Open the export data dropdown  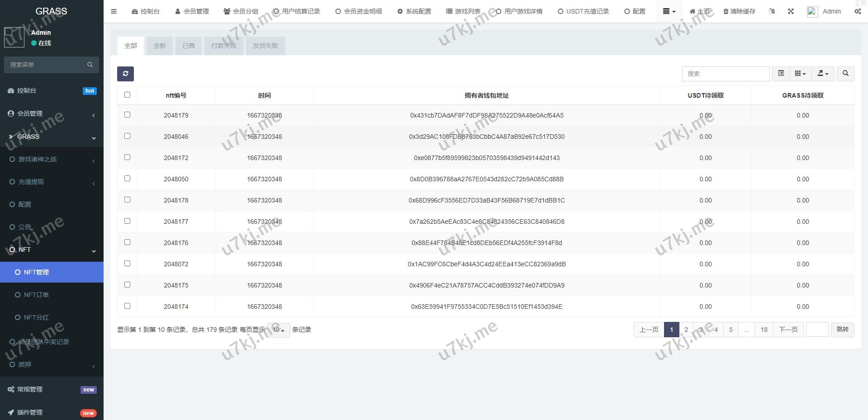tap(823, 73)
